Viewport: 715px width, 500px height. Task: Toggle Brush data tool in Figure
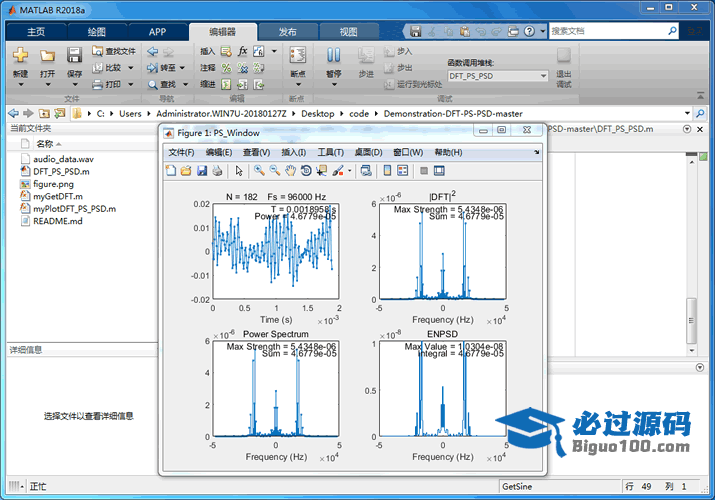338,171
